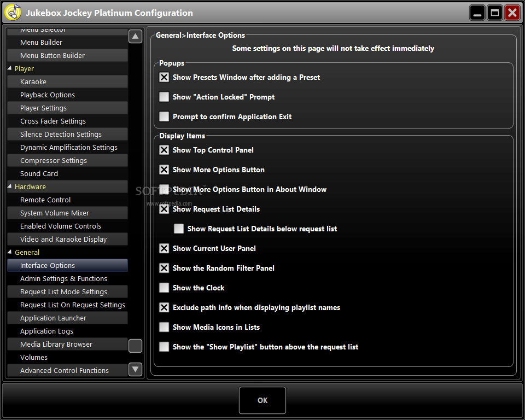Viewport: 525px width, 420px height.
Task: Open Admin Settings & Functions
Action: coord(67,279)
